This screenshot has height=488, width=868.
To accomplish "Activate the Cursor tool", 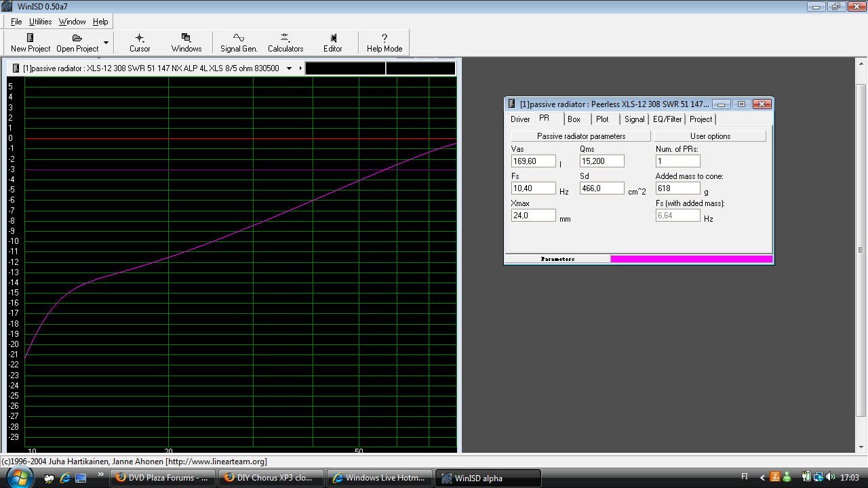I will (x=140, y=43).
